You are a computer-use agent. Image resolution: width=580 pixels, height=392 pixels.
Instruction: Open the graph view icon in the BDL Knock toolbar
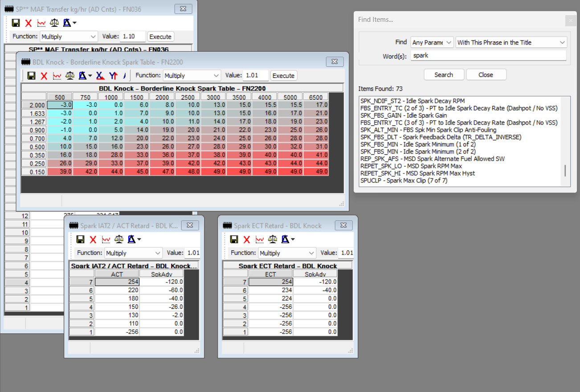click(57, 76)
